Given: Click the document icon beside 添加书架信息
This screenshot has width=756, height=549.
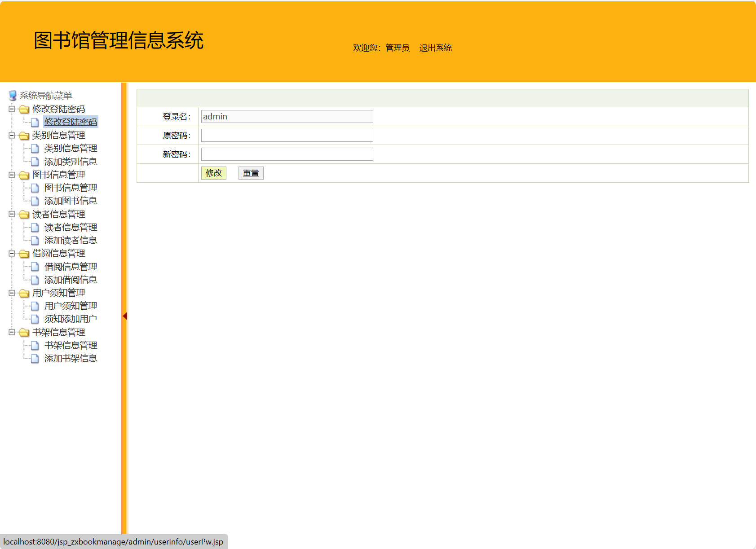Looking at the screenshot, I should point(35,358).
